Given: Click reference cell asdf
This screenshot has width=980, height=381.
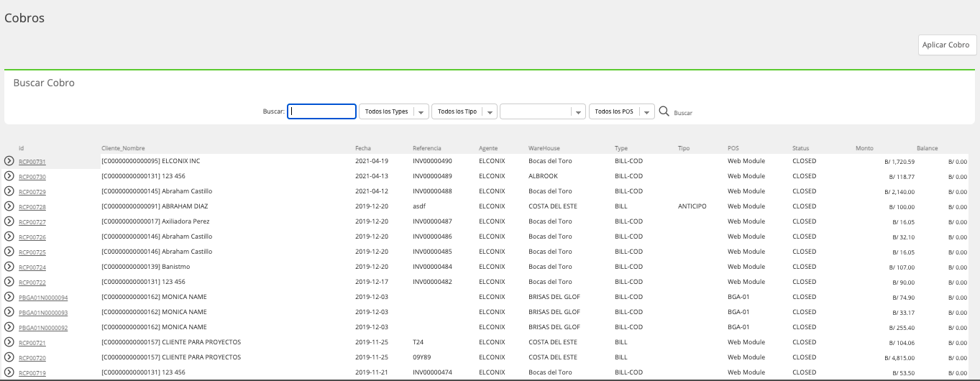Looking at the screenshot, I should [x=419, y=206].
